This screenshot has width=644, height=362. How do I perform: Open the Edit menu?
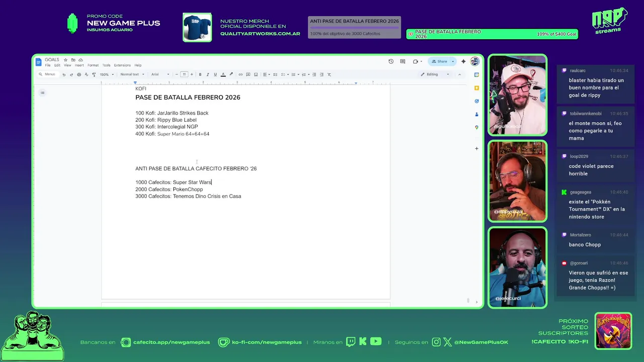[x=57, y=65]
